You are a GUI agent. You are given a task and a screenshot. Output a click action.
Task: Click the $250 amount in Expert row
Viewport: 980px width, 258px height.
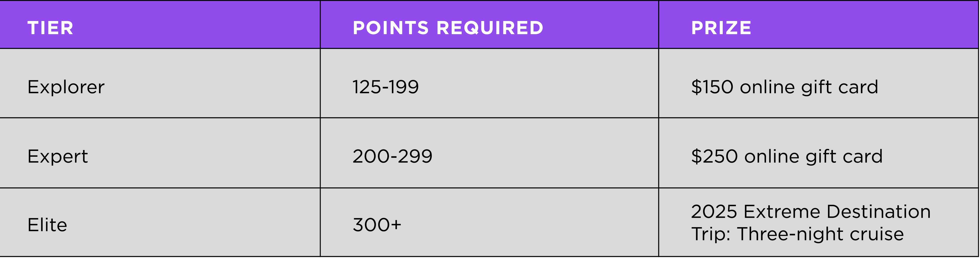tap(714, 156)
